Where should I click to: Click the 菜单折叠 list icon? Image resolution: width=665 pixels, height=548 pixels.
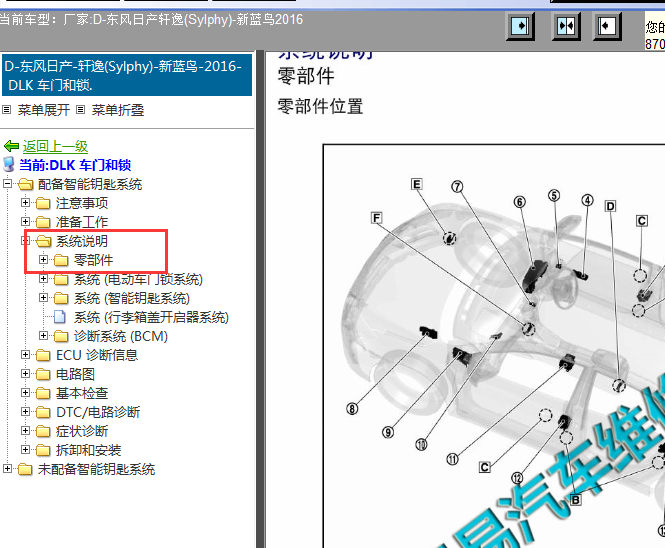coord(80,110)
